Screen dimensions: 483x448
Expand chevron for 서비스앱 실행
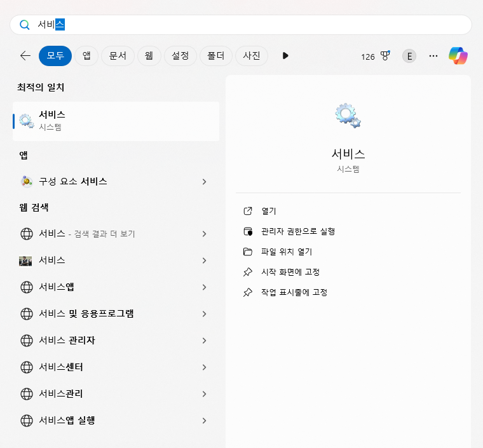pos(204,421)
